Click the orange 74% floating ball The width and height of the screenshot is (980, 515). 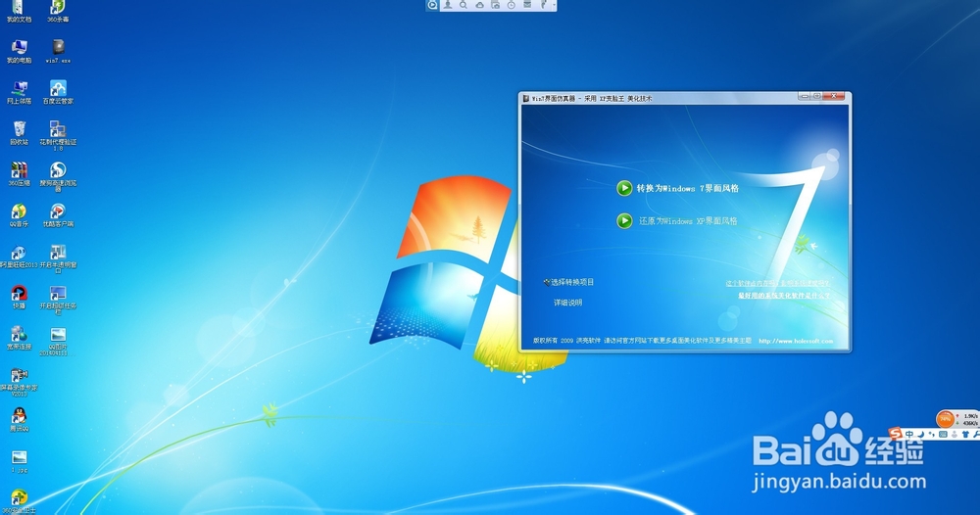[945, 419]
